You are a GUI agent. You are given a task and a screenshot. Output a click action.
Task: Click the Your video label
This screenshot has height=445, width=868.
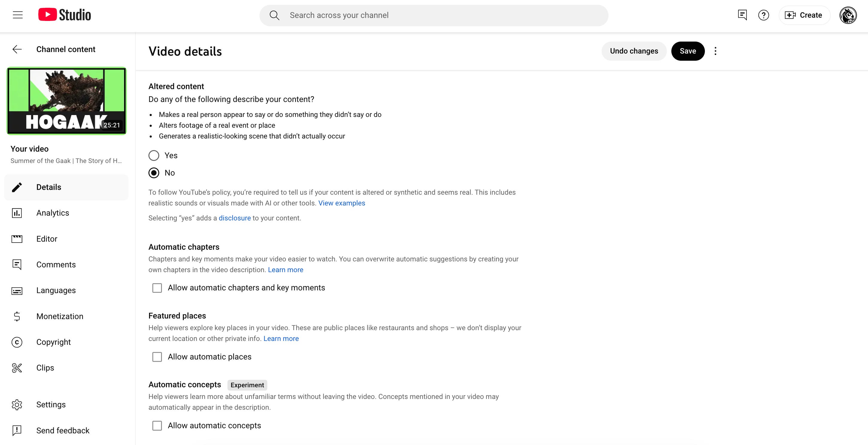[x=29, y=149]
